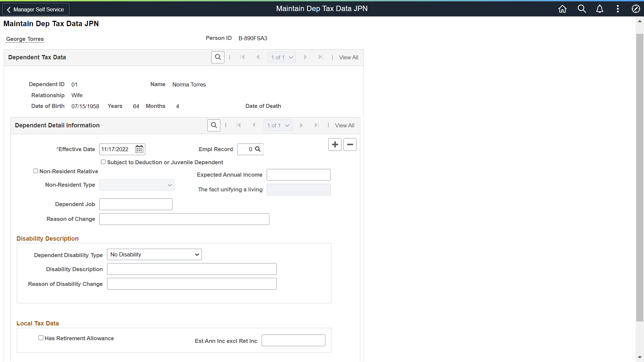The height and width of the screenshot is (362, 644).
Task: Open the notifications bell icon
Action: (600, 9)
